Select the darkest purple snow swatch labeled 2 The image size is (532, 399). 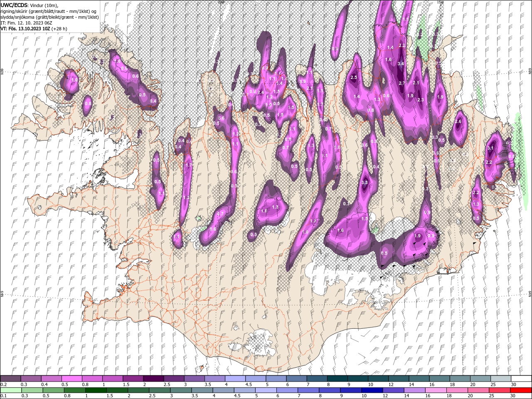[x=153, y=379]
